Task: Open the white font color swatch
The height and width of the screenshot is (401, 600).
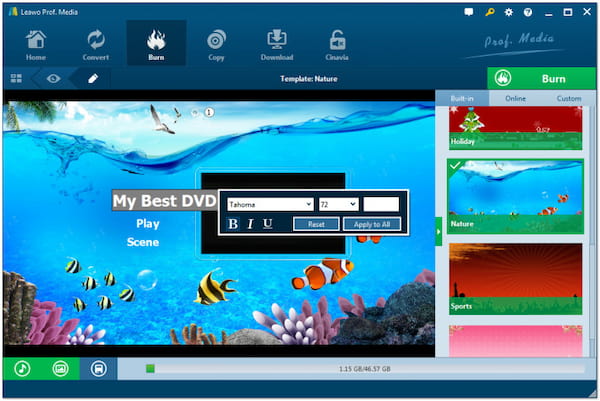Action: click(381, 204)
